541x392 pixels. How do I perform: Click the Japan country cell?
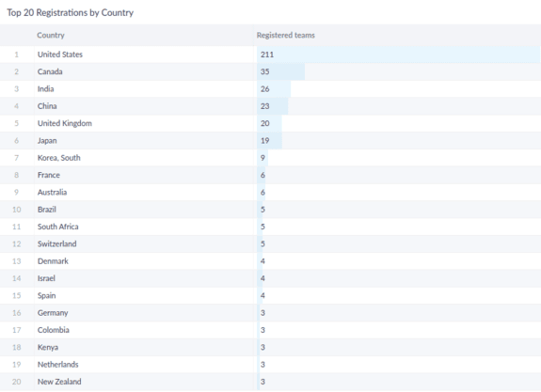pyautogui.click(x=47, y=141)
